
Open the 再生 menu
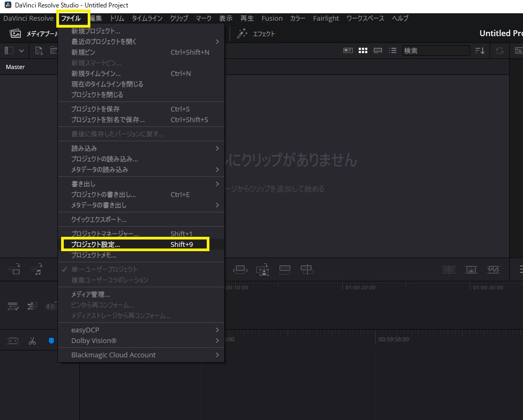tap(247, 19)
